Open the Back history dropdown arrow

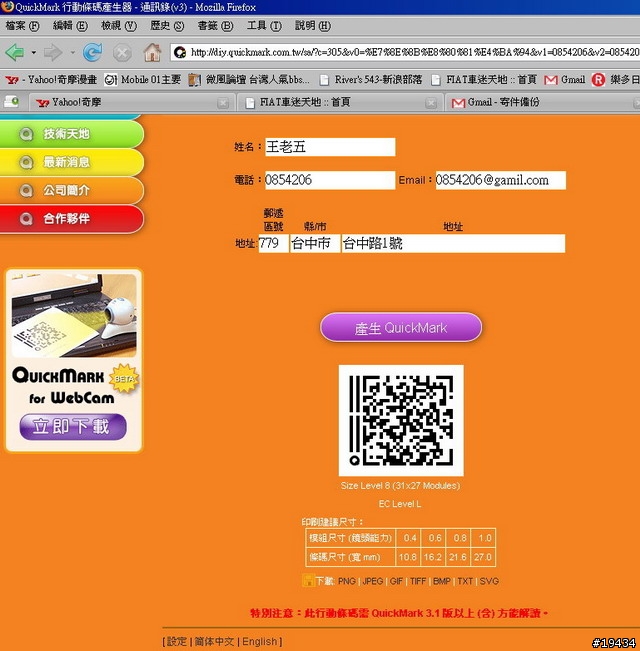point(34,53)
